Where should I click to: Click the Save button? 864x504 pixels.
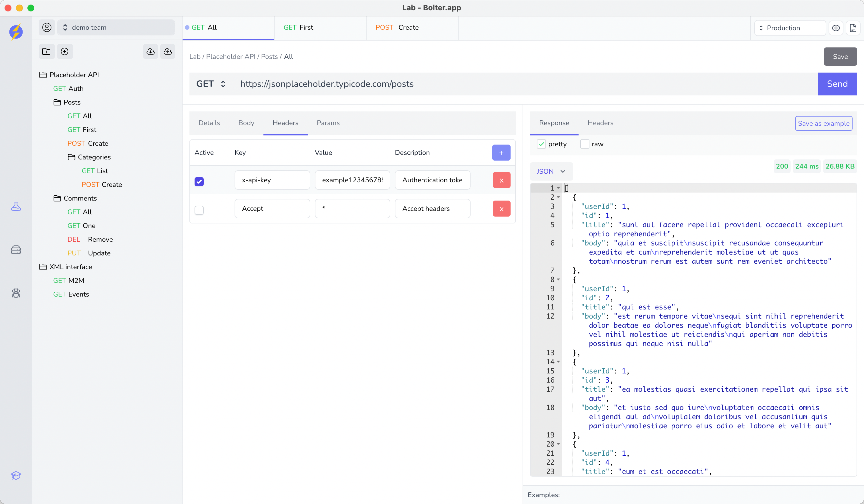point(840,57)
